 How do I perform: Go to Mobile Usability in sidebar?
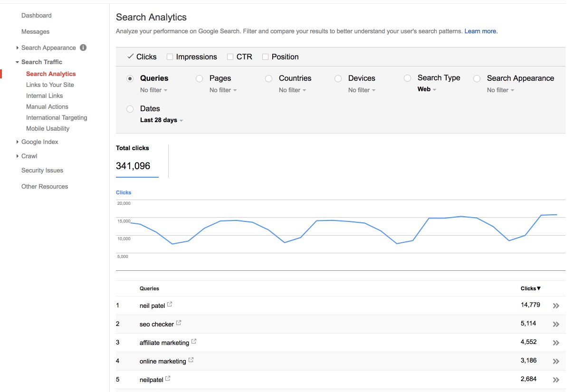[x=48, y=128]
